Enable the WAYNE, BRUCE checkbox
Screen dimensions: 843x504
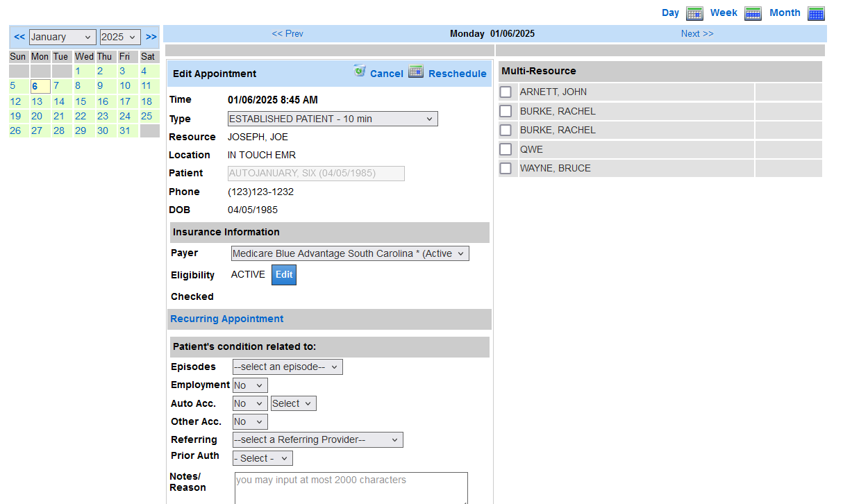(x=506, y=168)
